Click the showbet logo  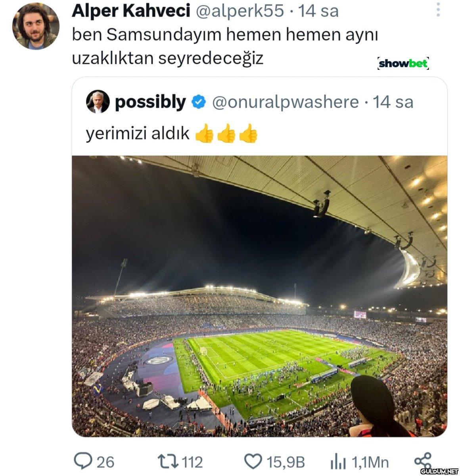click(x=402, y=63)
